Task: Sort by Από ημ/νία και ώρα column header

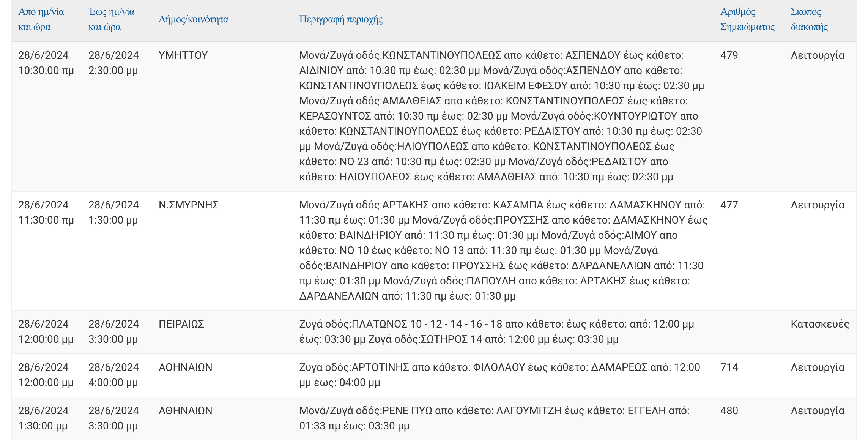Action: 41,19
